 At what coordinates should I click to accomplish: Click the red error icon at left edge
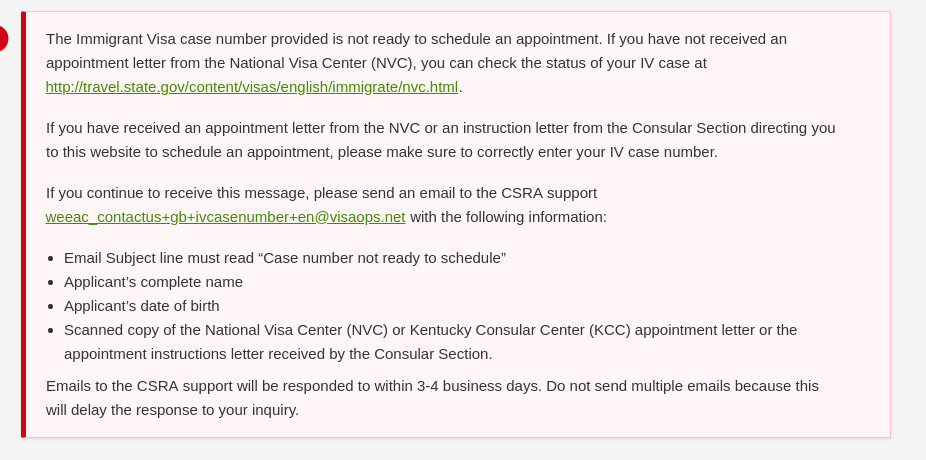4,38
